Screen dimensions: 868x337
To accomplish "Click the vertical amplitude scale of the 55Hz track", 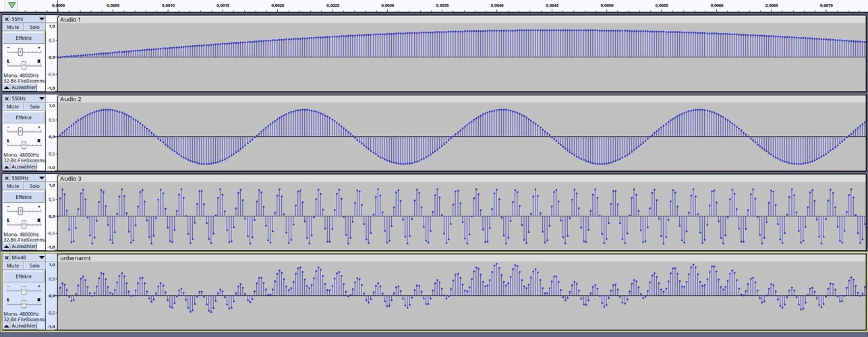I will click(x=51, y=57).
